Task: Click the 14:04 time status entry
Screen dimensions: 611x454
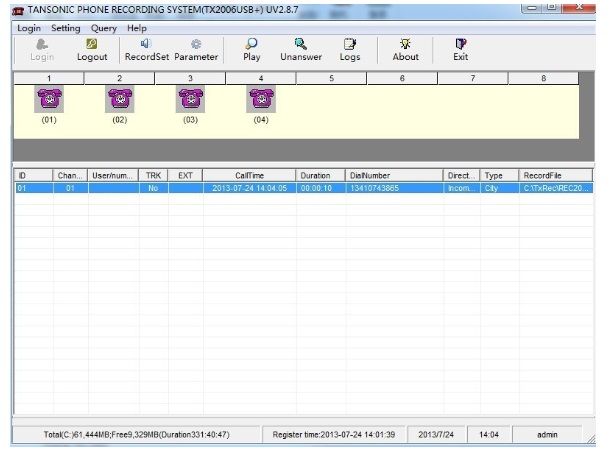Action: [489, 435]
